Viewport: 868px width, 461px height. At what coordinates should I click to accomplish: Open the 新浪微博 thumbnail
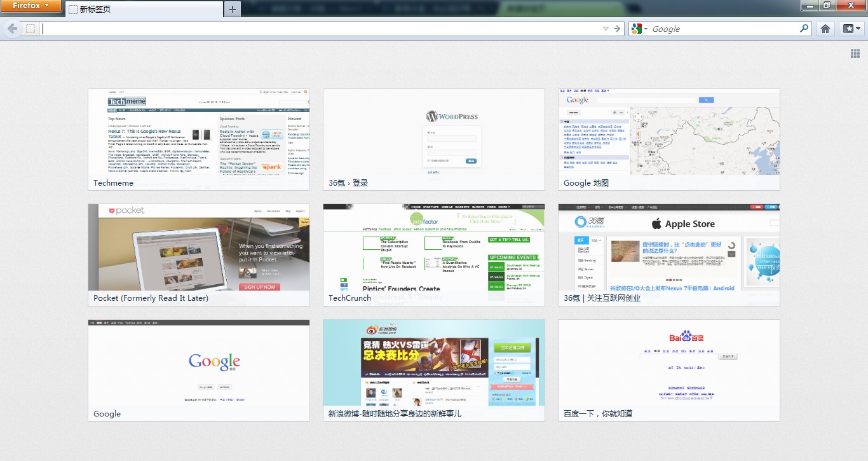[434, 370]
